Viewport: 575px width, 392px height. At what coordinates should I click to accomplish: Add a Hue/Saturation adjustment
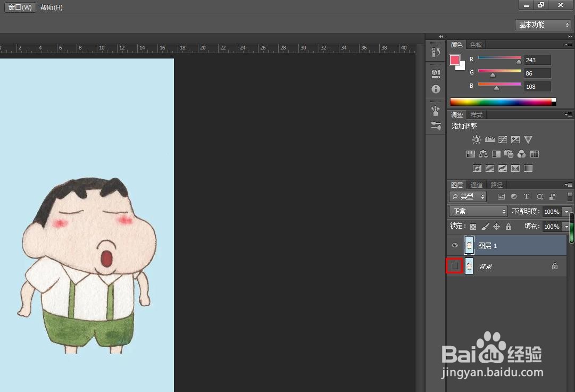(x=471, y=154)
